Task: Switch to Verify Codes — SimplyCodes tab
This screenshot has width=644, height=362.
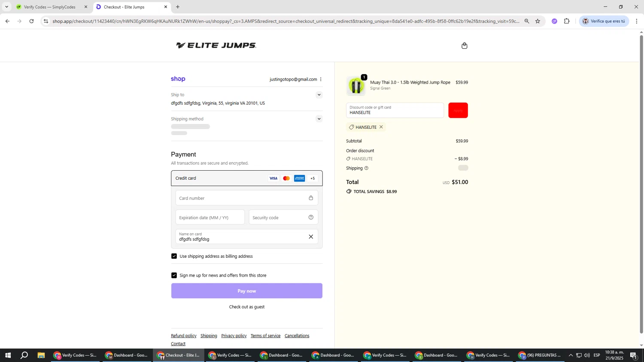Action: 50,7
